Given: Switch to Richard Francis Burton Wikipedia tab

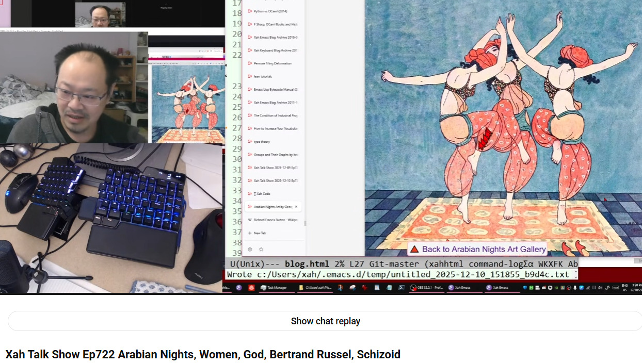Looking at the screenshot, I should pos(272,220).
